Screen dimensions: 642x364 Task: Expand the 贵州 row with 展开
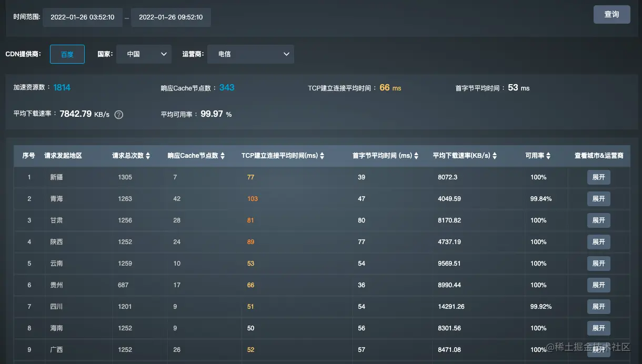(x=599, y=285)
